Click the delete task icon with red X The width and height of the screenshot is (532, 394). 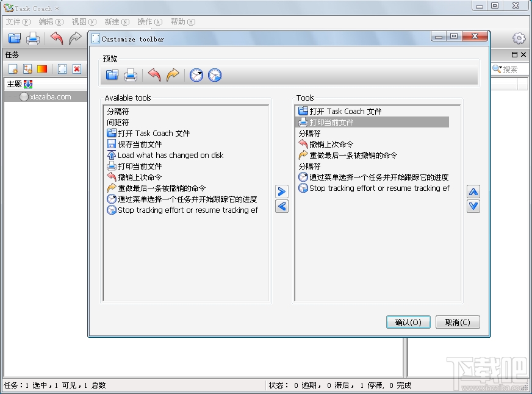(76, 69)
